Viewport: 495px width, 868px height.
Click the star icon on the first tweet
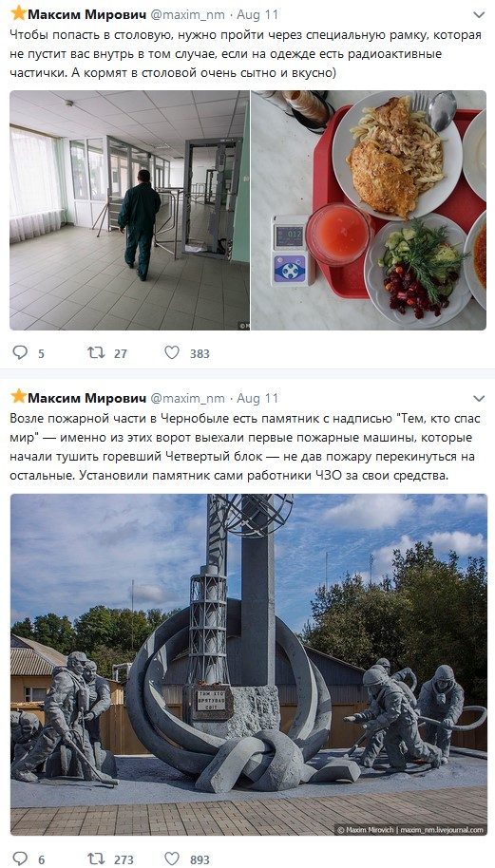(19, 12)
